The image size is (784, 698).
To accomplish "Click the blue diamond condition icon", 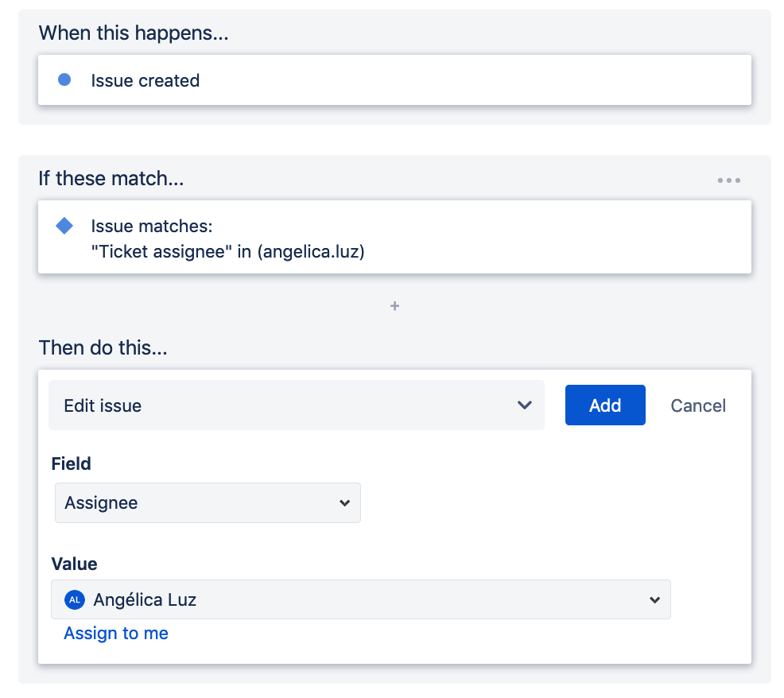I will [x=64, y=227].
